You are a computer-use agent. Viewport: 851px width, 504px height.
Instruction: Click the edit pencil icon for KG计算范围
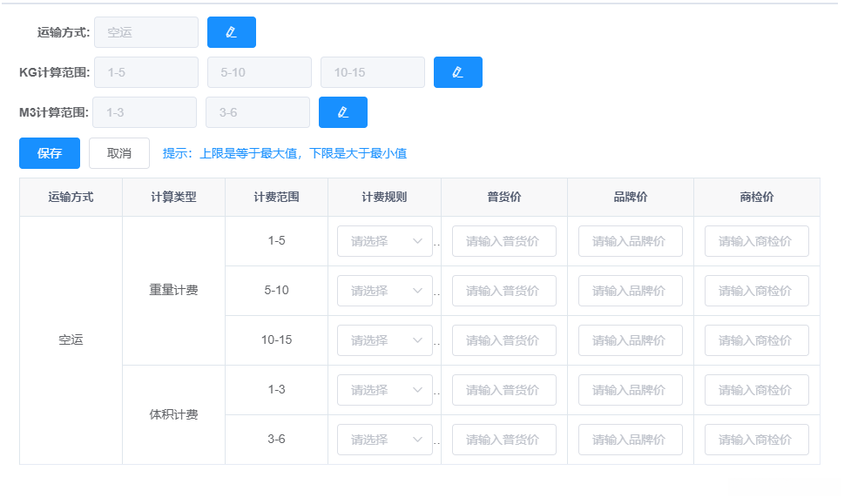tap(458, 72)
